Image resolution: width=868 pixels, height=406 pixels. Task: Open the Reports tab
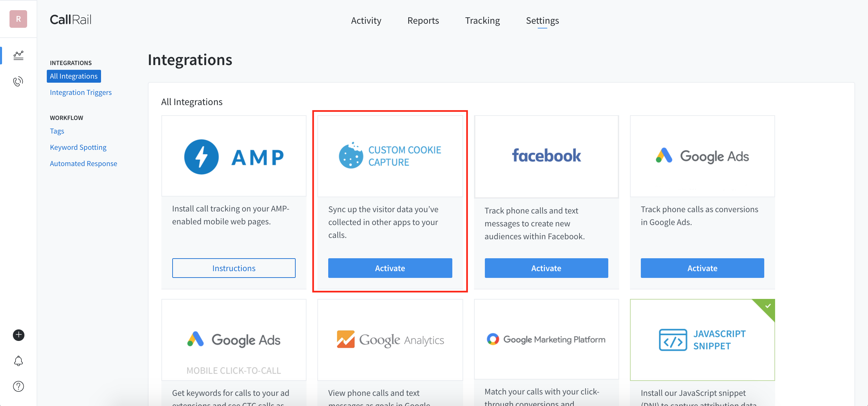[423, 21]
